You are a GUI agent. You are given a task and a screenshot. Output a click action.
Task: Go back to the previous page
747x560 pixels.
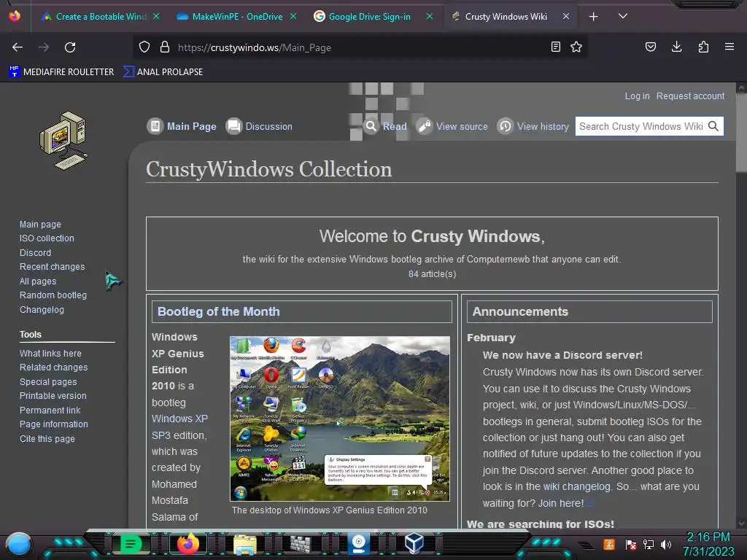pos(18,47)
